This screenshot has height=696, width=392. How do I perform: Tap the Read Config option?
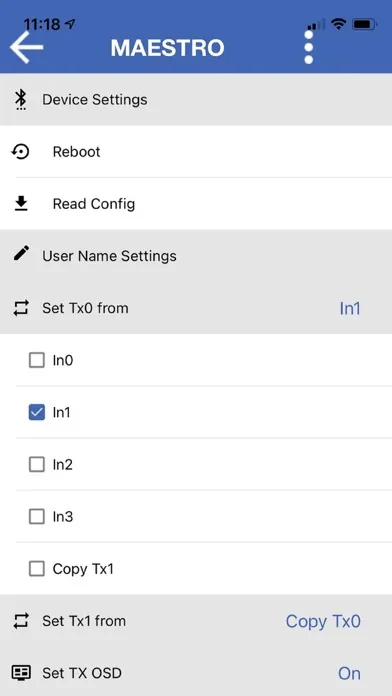click(x=196, y=204)
